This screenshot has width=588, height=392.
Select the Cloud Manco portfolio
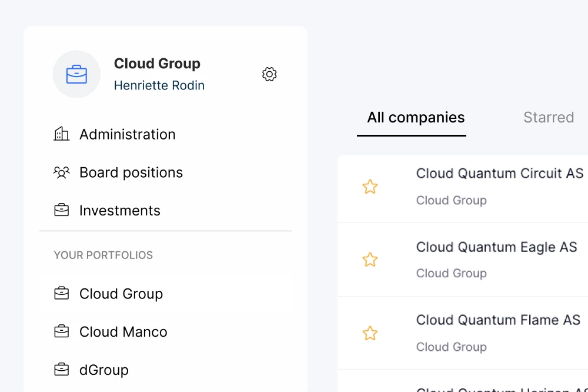coord(123,331)
